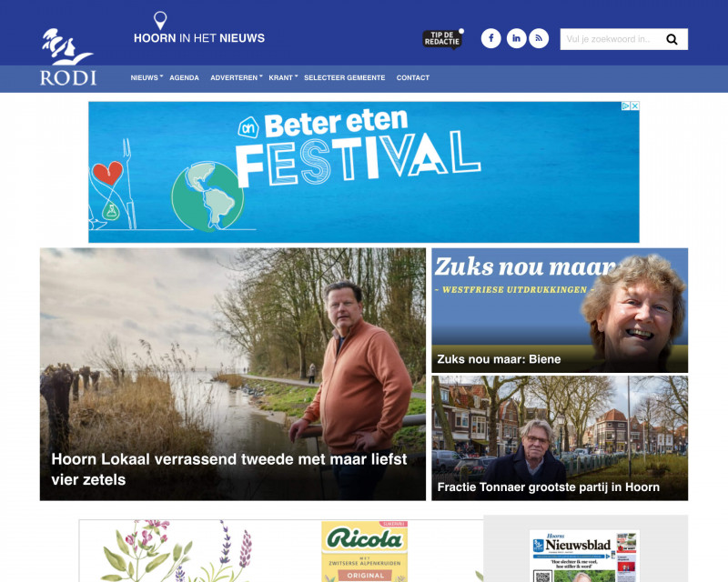Close the Beter eten Festival ad
This screenshot has height=582, width=728.
point(634,105)
